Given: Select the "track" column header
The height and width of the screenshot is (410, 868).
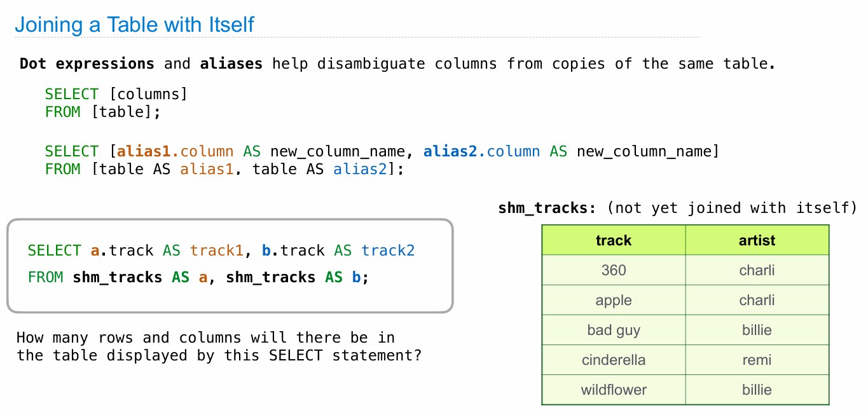Looking at the screenshot, I should (x=614, y=240).
